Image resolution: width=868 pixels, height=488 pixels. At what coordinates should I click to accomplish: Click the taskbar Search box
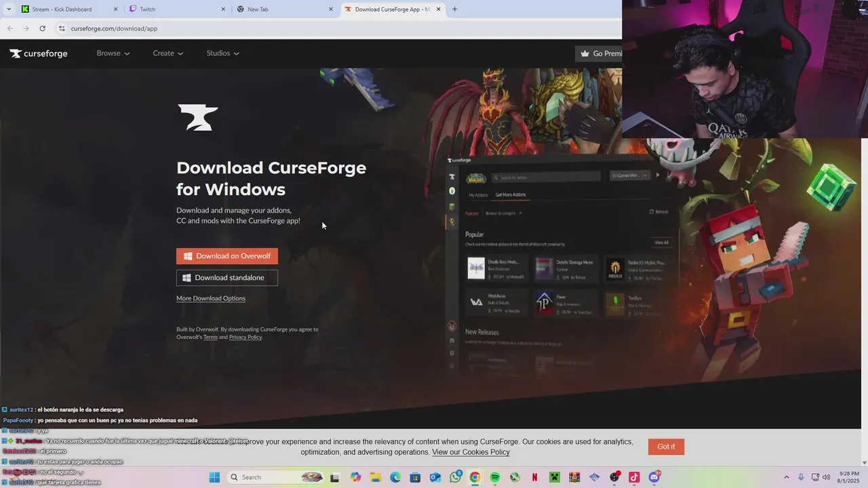tap(277, 477)
